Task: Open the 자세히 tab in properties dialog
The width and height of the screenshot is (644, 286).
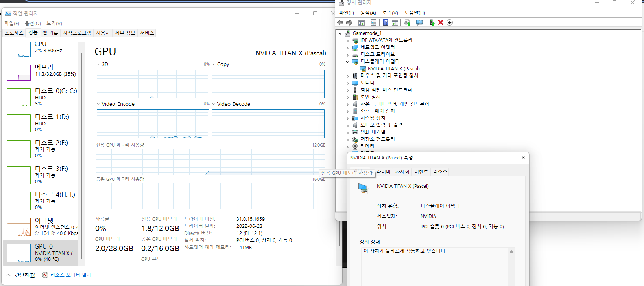Action: pyautogui.click(x=402, y=172)
